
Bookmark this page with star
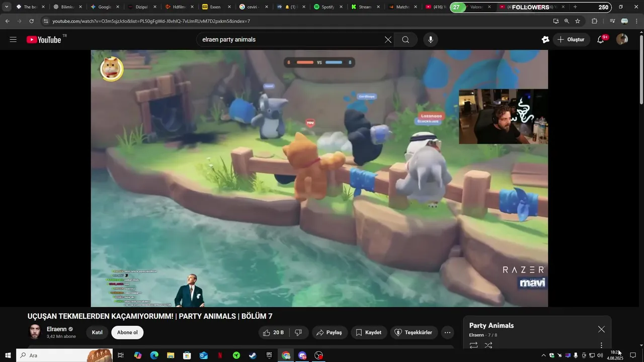point(578,21)
